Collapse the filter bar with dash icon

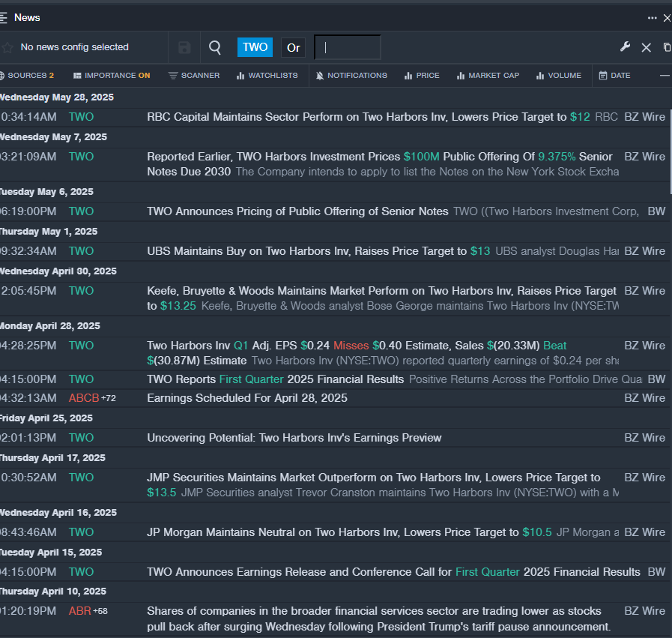coord(665,76)
